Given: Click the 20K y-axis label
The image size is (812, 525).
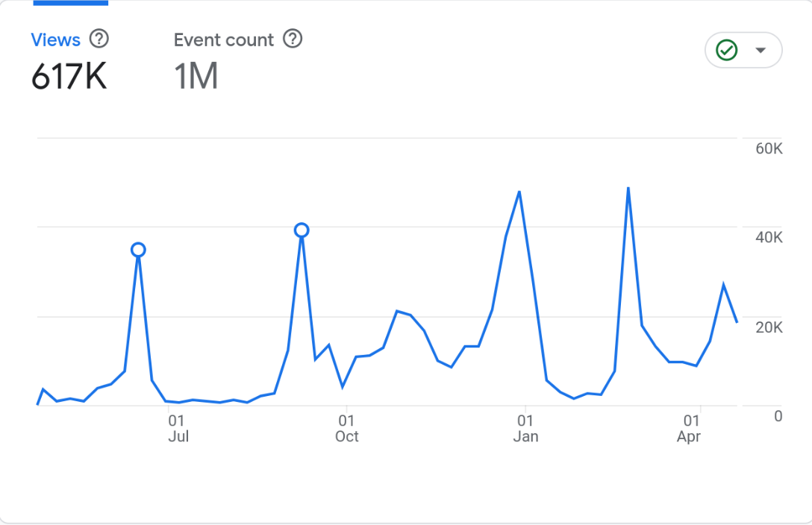Looking at the screenshot, I should pos(769,327).
